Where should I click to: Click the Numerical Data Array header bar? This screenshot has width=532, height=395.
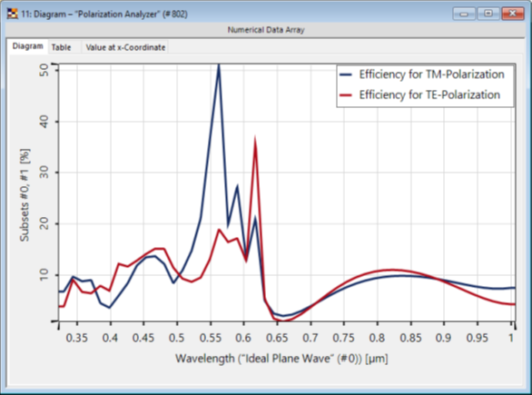(x=266, y=30)
